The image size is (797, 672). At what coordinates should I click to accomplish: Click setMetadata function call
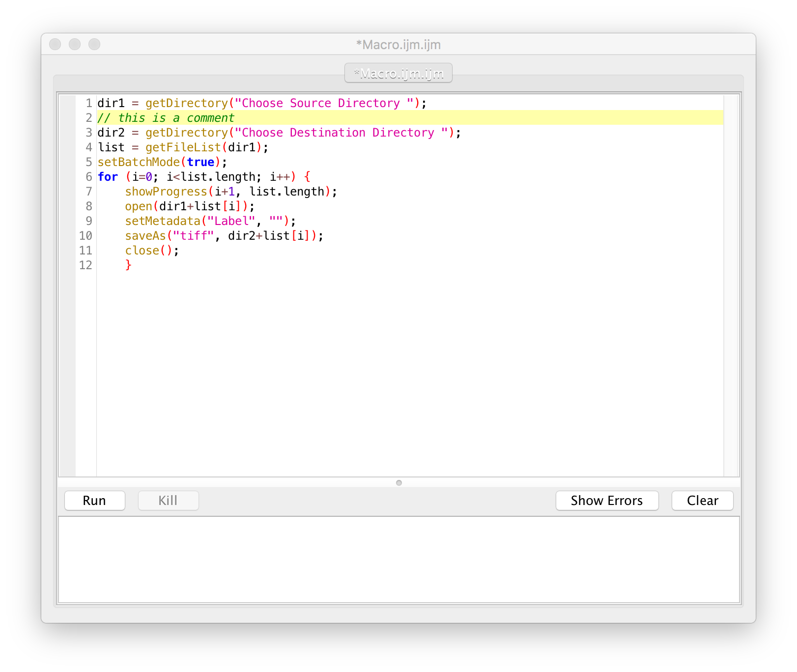[163, 221]
